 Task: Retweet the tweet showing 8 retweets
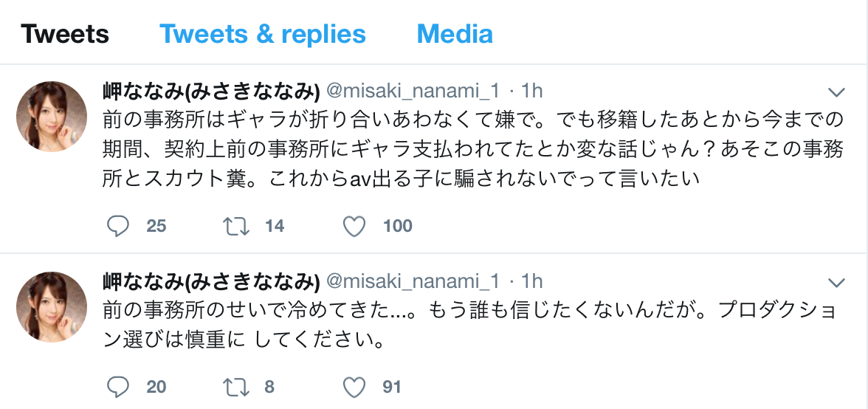point(235,386)
